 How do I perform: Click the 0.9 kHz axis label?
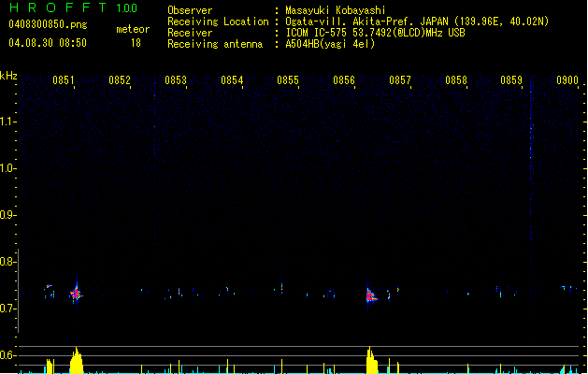[x=7, y=215]
